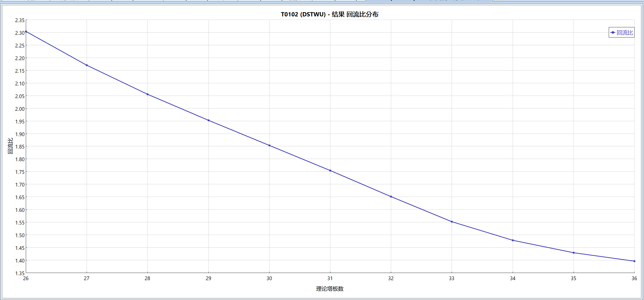Click the data point at 30 stages
The width and height of the screenshot is (644, 300).
[x=269, y=145]
